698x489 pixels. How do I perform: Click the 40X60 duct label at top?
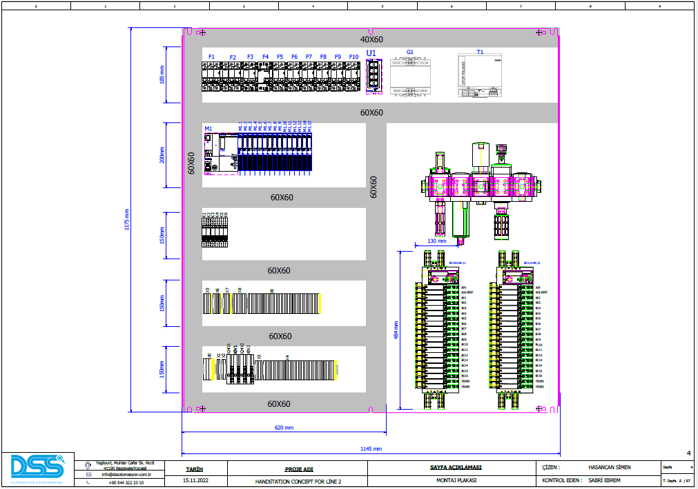[371, 40]
